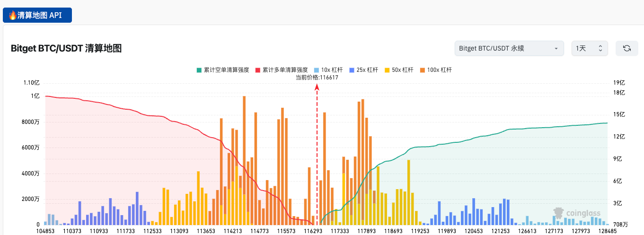
Task: Click the refresh chart icon button
Action: (x=627, y=48)
